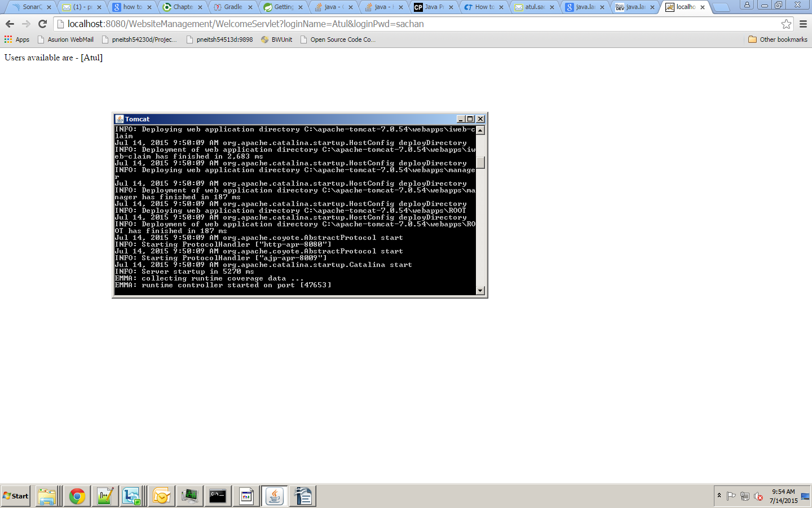
Task: Click the Tomcat console scroll-down arrow
Action: coord(480,291)
